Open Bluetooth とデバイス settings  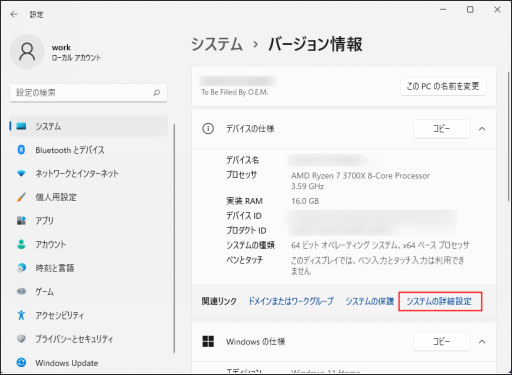89,150
